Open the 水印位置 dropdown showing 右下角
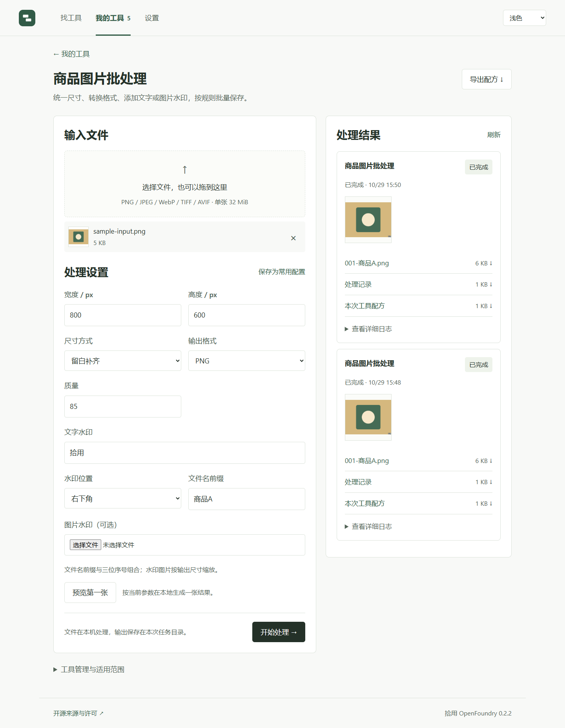Screen dimensions: 565x728 point(123,498)
